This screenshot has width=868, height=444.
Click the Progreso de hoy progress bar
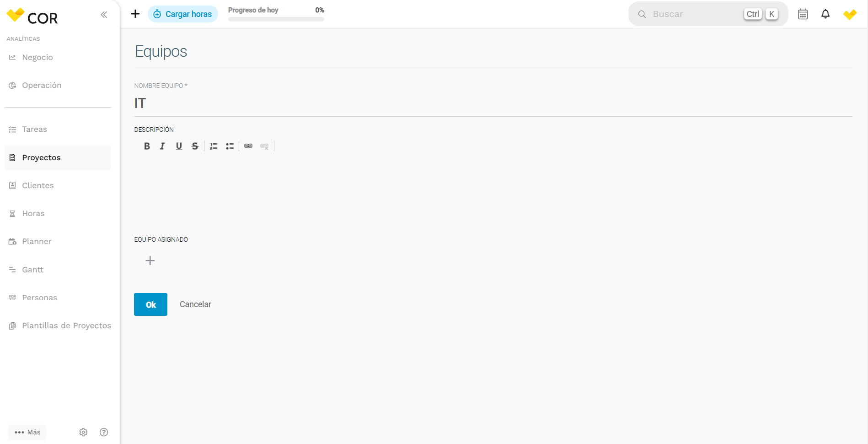point(276,19)
